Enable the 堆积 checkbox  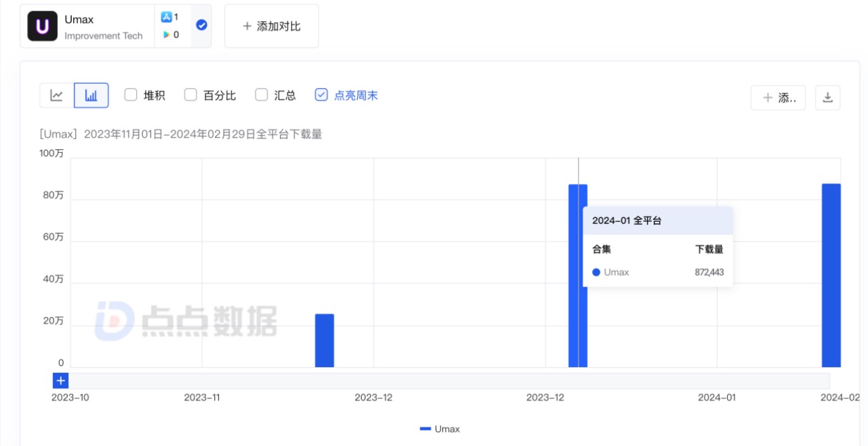(131, 95)
